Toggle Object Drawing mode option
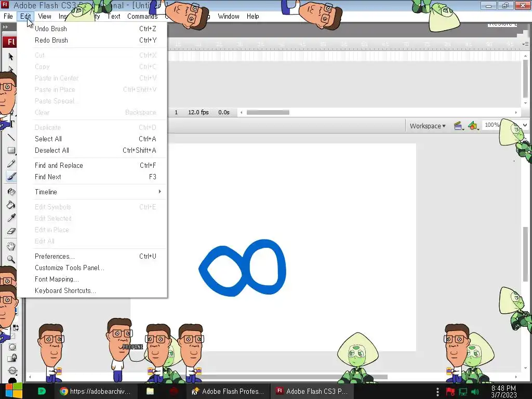This screenshot has width=532, height=399. 12,347
